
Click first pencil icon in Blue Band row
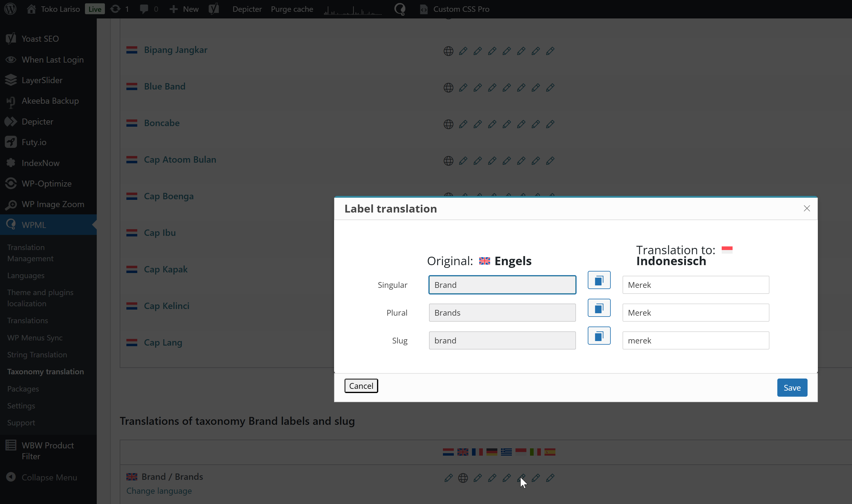click(x=463, y=88)
